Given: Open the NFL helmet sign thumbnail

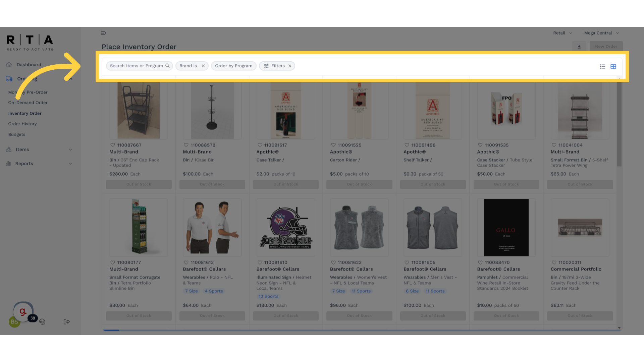Looking at the screenshot, I should pyautogui.click(x=286, y=228).
